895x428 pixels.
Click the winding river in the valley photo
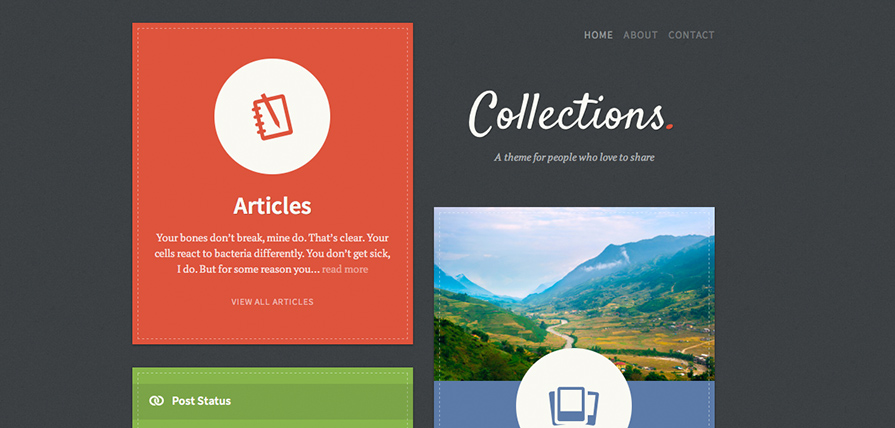[561, 334]
